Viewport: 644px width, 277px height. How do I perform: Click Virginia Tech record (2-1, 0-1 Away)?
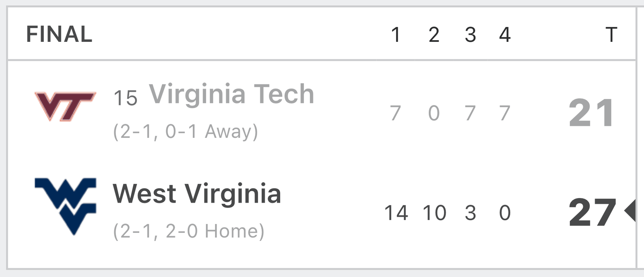point(186,132)
